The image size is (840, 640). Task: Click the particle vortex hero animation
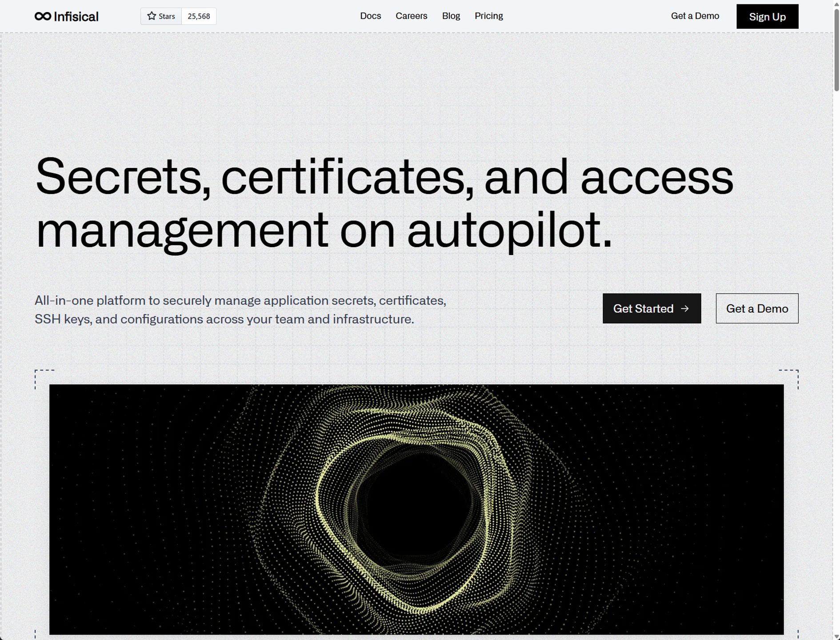[x=416, y=509]
